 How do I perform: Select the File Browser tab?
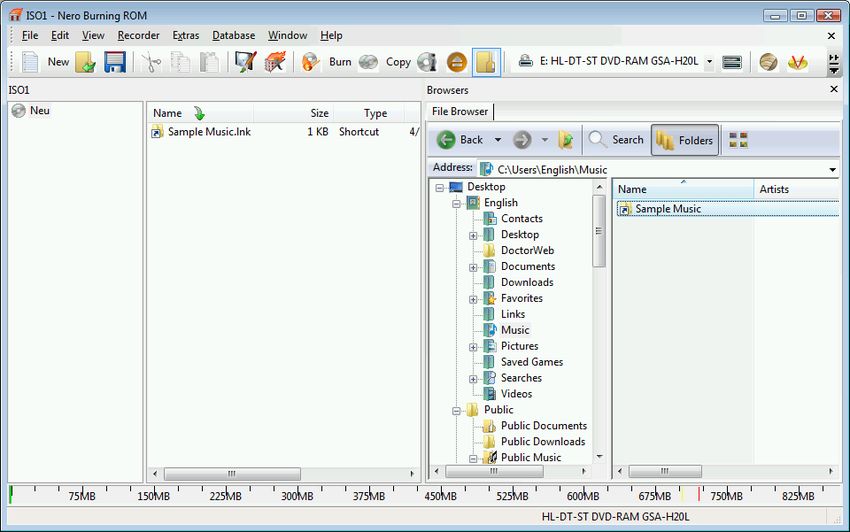click(460, 112)
